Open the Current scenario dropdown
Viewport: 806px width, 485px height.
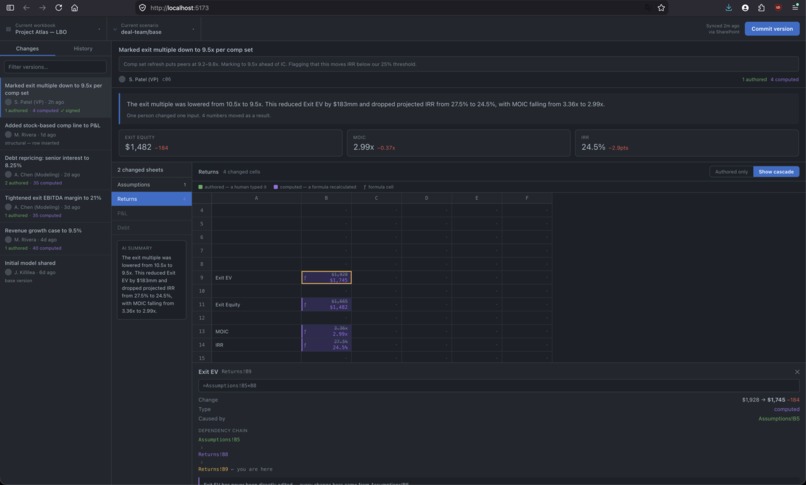point(154,29)
